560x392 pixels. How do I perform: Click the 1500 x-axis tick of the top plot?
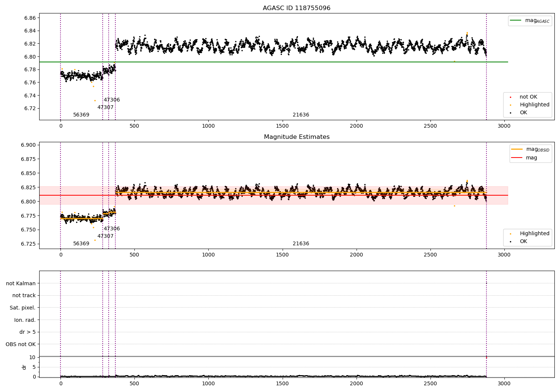point(282,126)
